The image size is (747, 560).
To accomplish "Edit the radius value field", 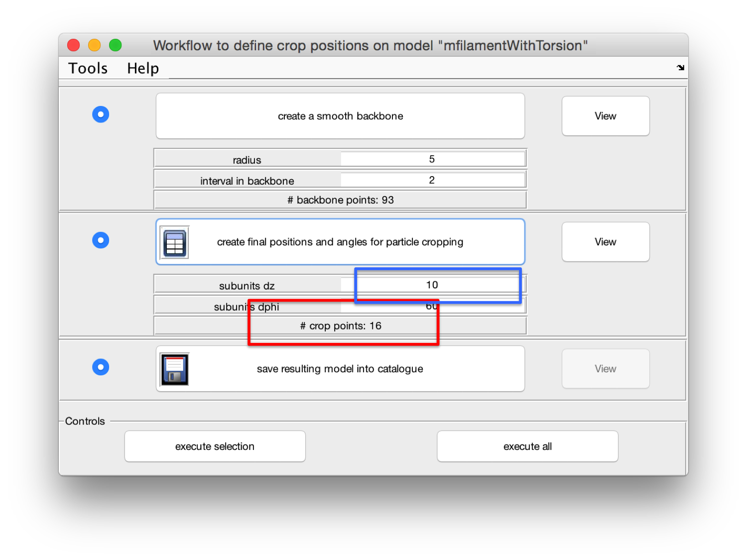I will (432, 159).
